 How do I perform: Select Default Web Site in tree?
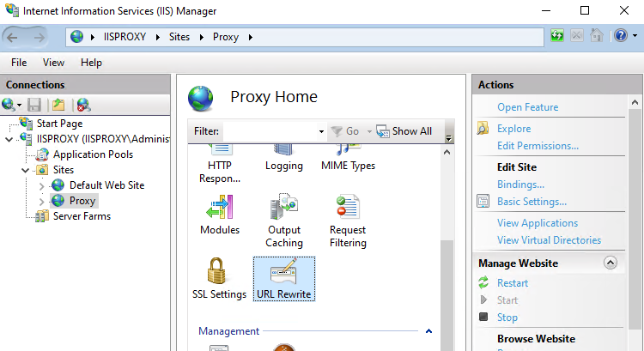pos(106,185)
